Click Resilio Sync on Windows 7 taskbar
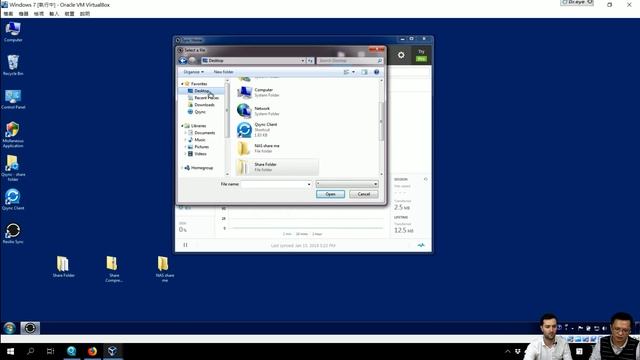This screenshot has height=360, width=640. pyautogui.click(x=30, y=328)
